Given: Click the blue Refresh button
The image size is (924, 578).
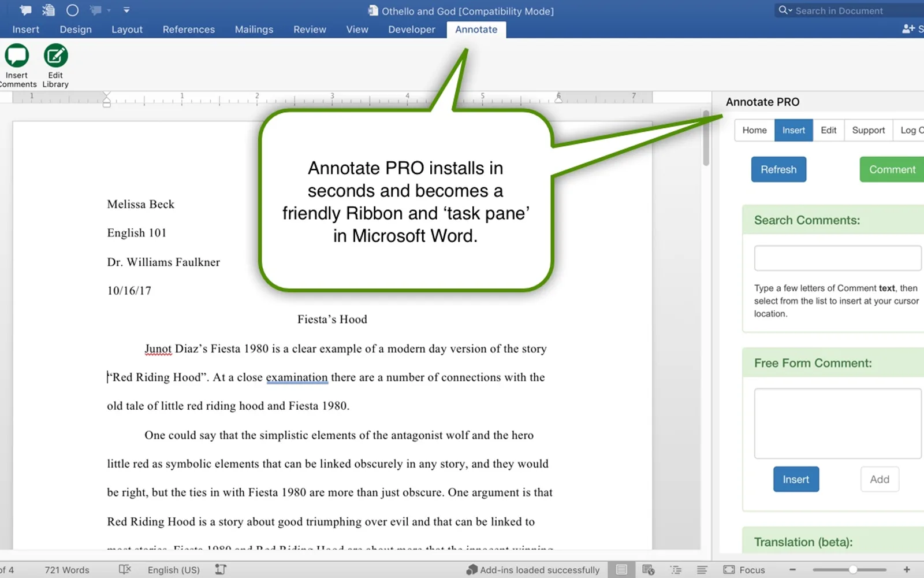Looking at the screenshot, I should pos(778,169).
